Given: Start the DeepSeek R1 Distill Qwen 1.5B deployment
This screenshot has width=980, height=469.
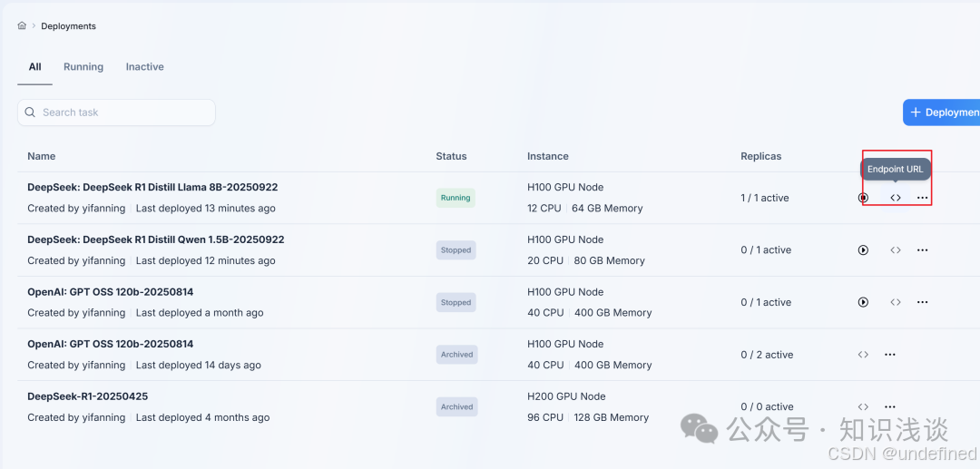Looking at the screenshot, I should [x=863, y=249].
